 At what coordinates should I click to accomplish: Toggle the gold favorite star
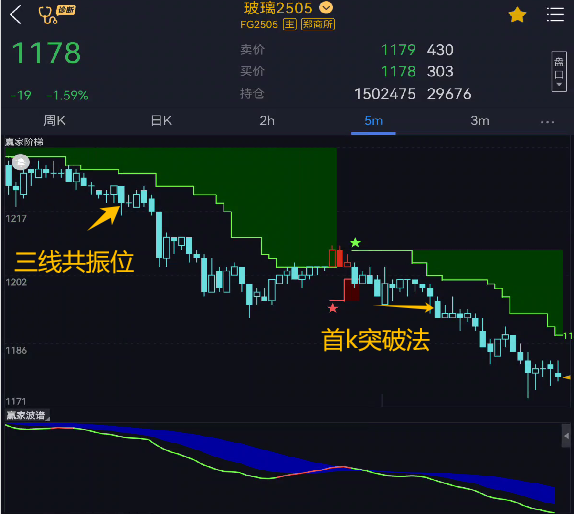[x=517, y=15]
